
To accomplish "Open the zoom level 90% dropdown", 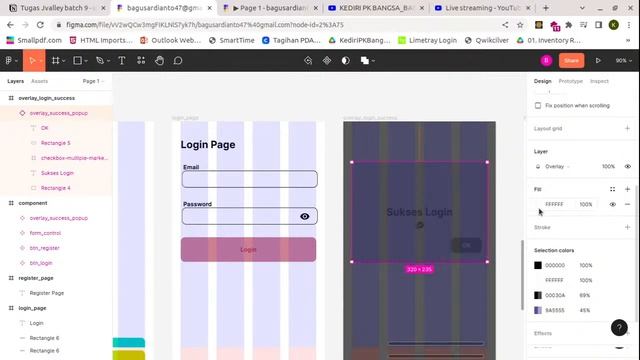I will tap(623, 60).
